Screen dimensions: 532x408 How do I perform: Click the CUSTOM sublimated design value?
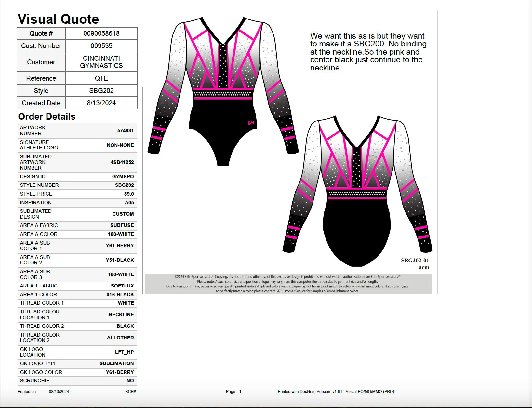click(123, 214)
